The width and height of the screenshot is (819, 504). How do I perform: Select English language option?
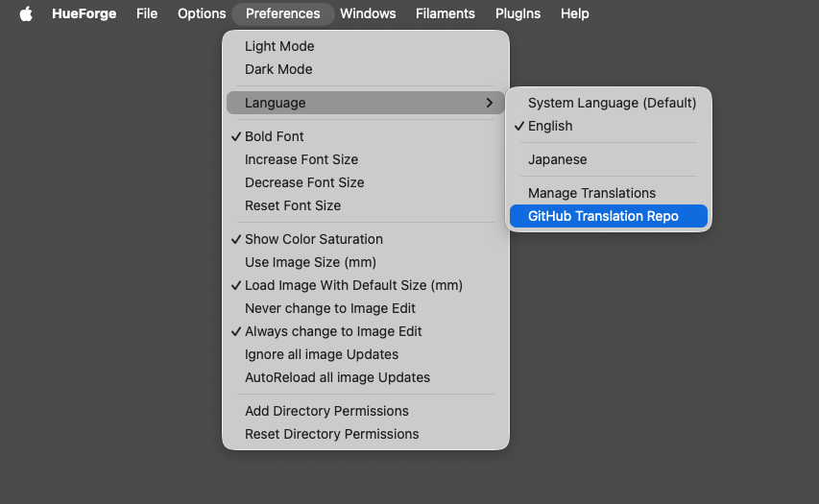[609, 126]
